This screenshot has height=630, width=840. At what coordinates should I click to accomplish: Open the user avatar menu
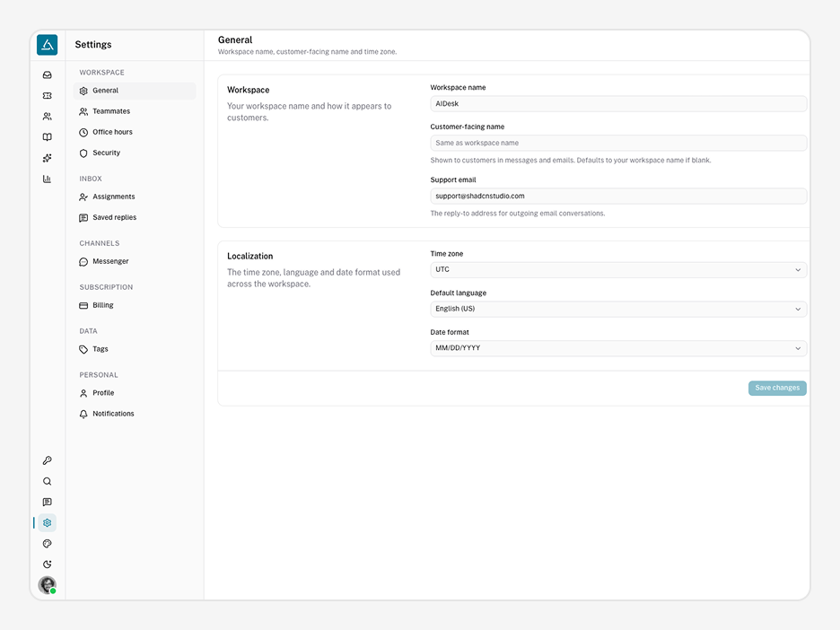click(x=48, y=585)
